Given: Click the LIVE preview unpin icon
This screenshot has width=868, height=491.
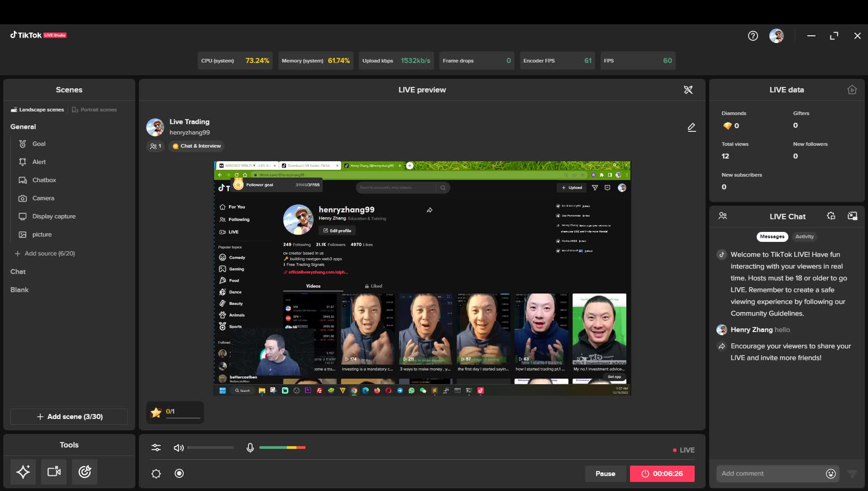Looking at the screenshot, I should pos(688,90).
